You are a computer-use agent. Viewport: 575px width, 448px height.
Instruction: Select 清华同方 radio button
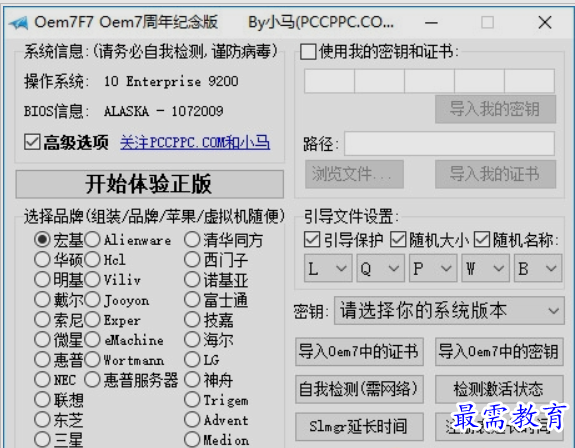coord(192,239)
